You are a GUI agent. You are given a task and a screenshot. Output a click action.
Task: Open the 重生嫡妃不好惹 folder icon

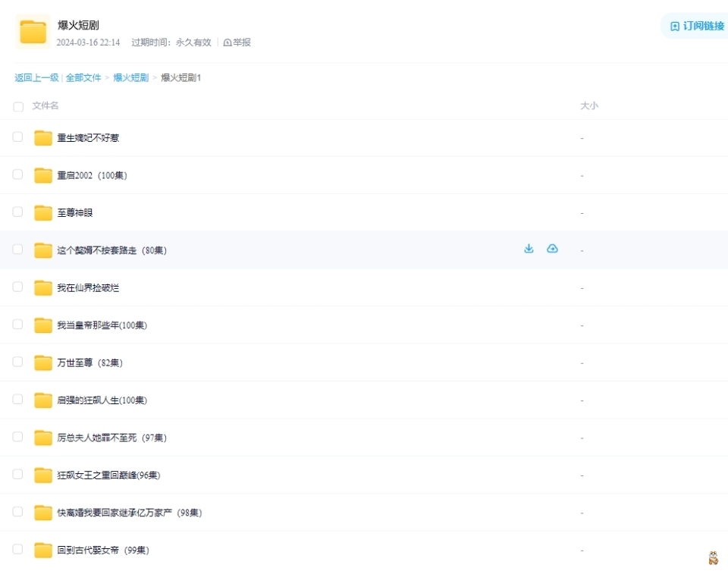coord(43,138)
